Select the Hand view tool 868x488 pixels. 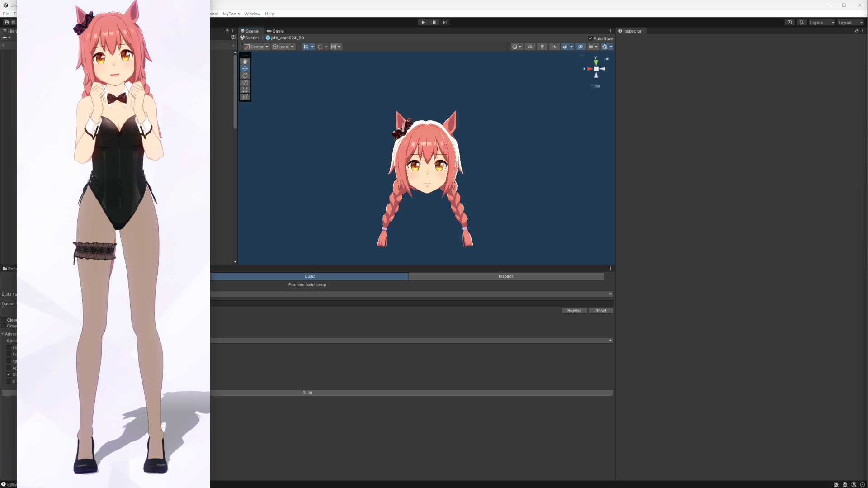point(245,61)
